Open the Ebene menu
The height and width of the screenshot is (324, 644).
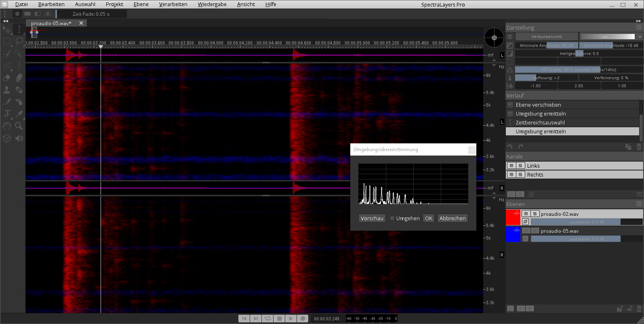coord(141,4)
